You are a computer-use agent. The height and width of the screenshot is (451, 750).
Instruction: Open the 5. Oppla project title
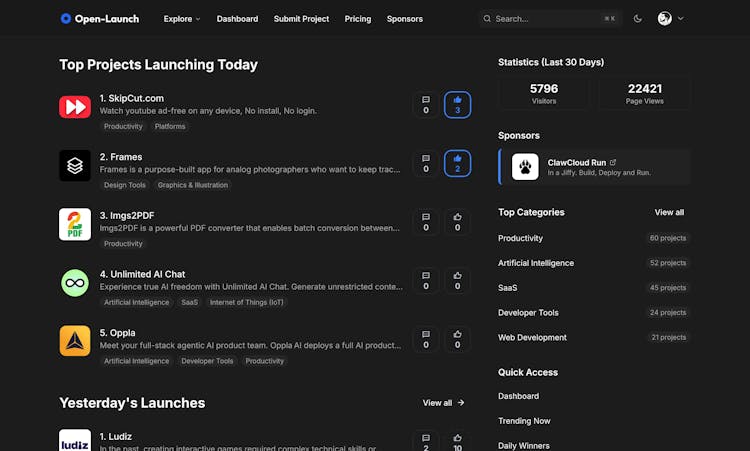118,333
